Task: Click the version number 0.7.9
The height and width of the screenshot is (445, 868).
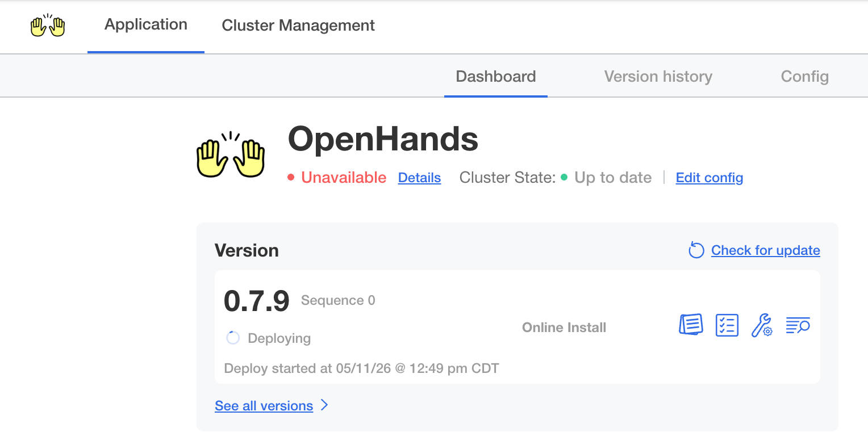Action: [257, 301]
